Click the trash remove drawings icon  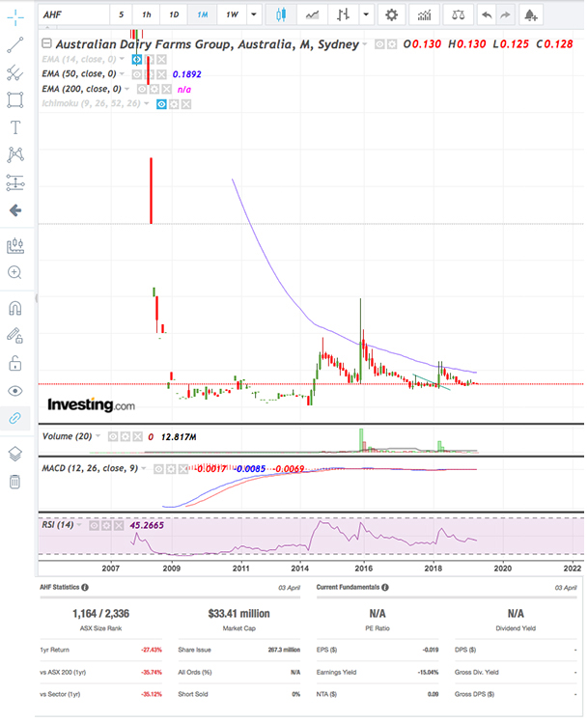tap(15, 482)
